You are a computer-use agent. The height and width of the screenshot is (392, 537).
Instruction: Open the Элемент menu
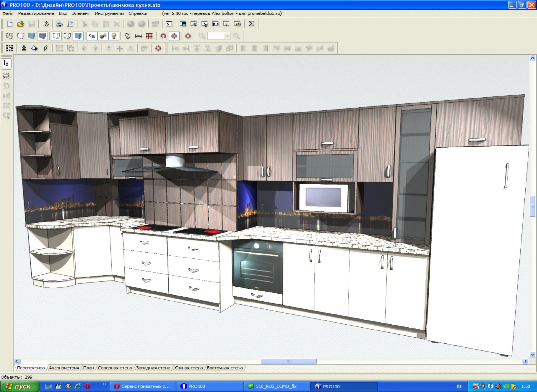(x=81, y=14)
